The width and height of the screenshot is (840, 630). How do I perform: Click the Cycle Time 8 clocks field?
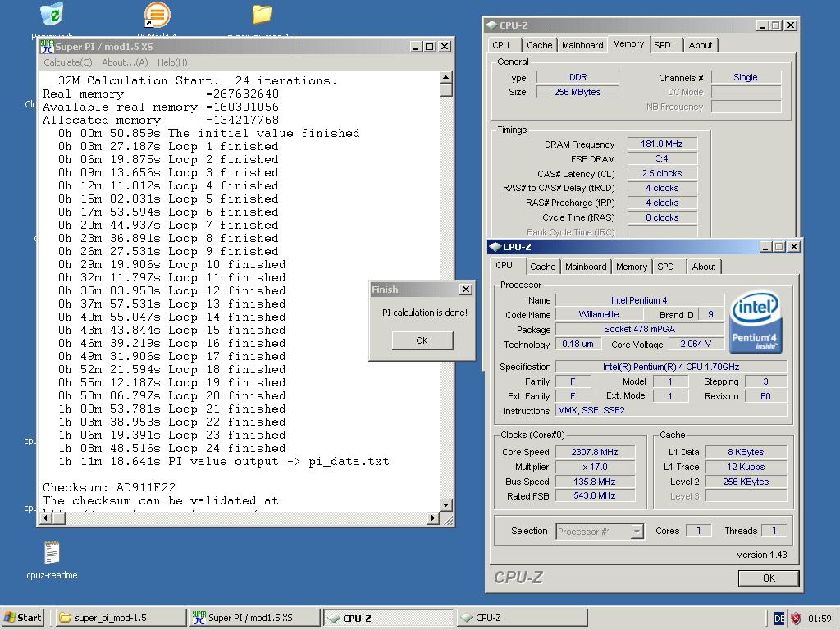point(662,217)
